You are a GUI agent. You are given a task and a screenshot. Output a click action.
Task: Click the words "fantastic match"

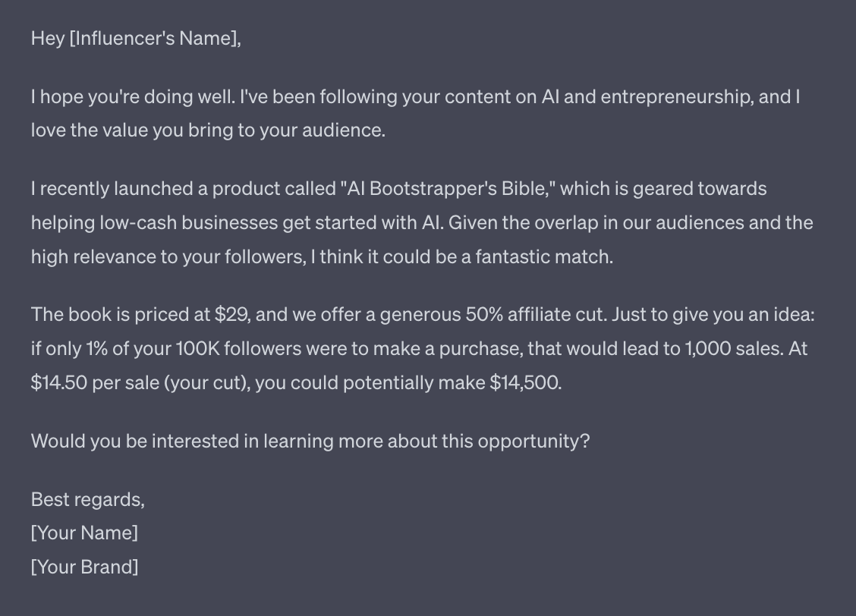pos(543,257)
